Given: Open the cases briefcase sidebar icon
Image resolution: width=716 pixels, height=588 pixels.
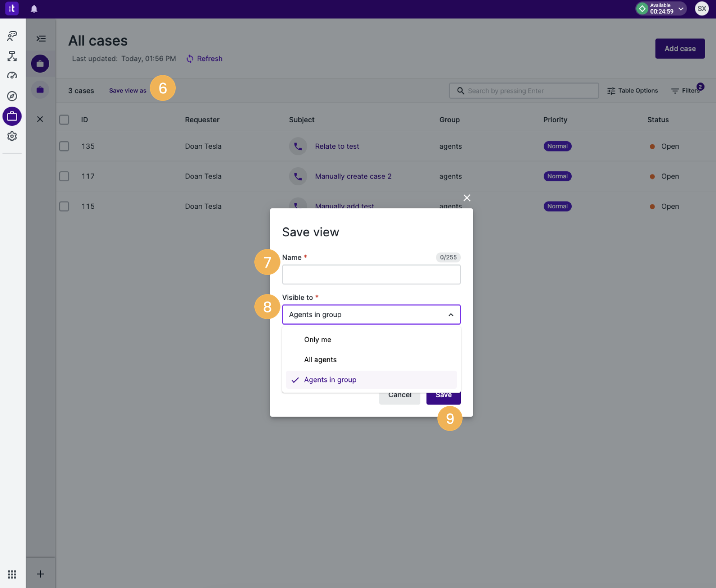Looking at the screenshot, I should click(x=12, y=116).
